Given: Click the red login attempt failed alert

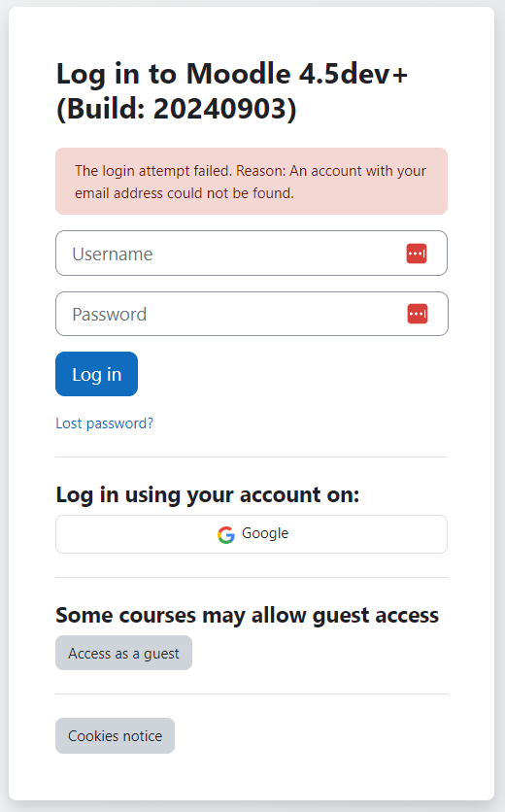Looking at the screenshot, I should 252,182.
